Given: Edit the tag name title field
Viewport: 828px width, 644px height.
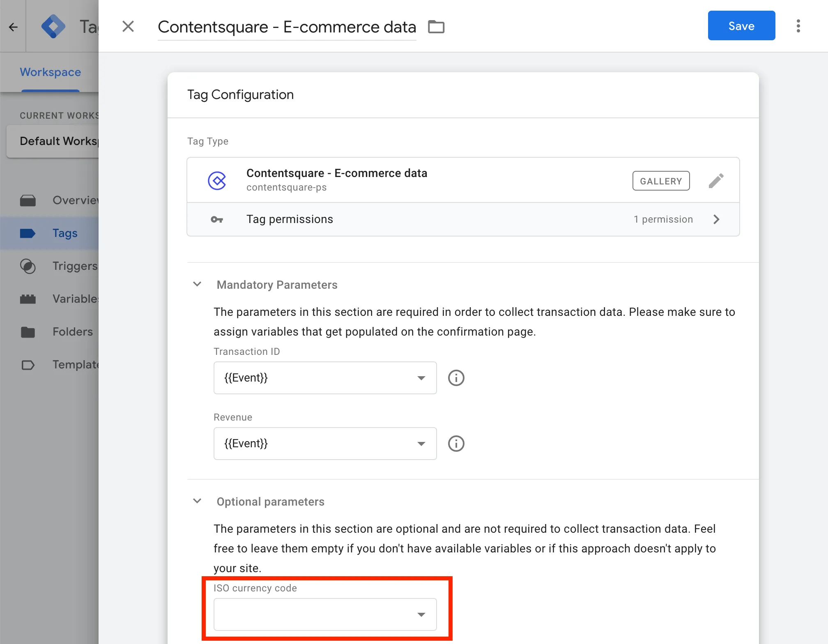Looking at the screenshot, I should click(287, 27).
